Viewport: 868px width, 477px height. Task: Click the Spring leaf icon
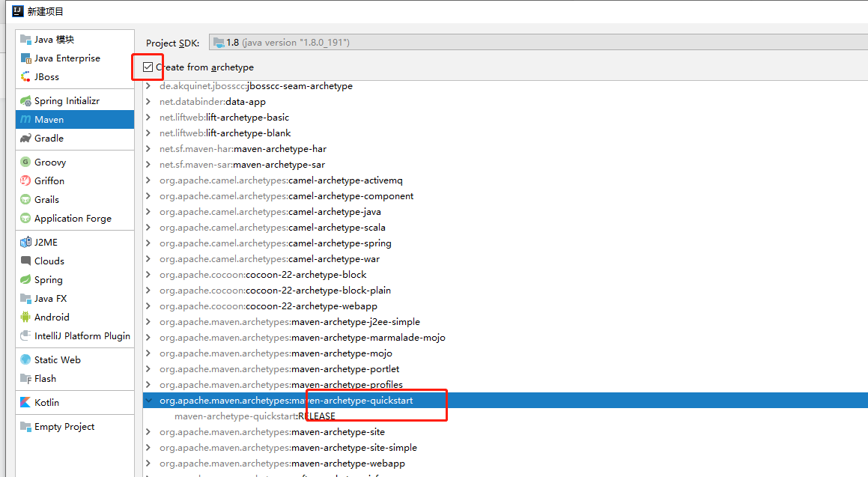point(25,280)
